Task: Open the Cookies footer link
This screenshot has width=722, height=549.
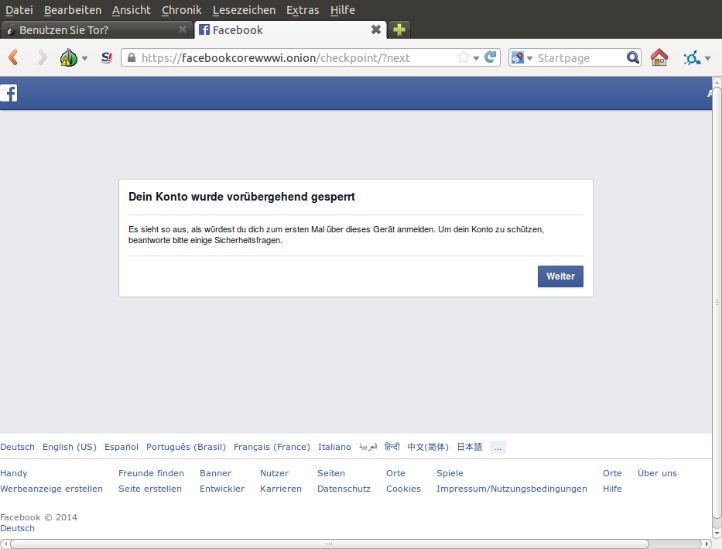Action: [x=403, y=489]
